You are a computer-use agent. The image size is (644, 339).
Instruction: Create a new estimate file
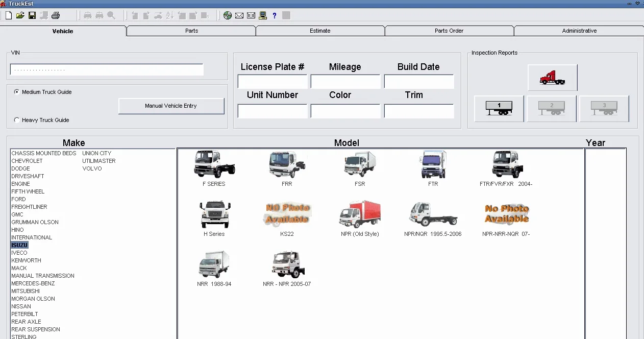pyautogui.click(x=8, y=15)
